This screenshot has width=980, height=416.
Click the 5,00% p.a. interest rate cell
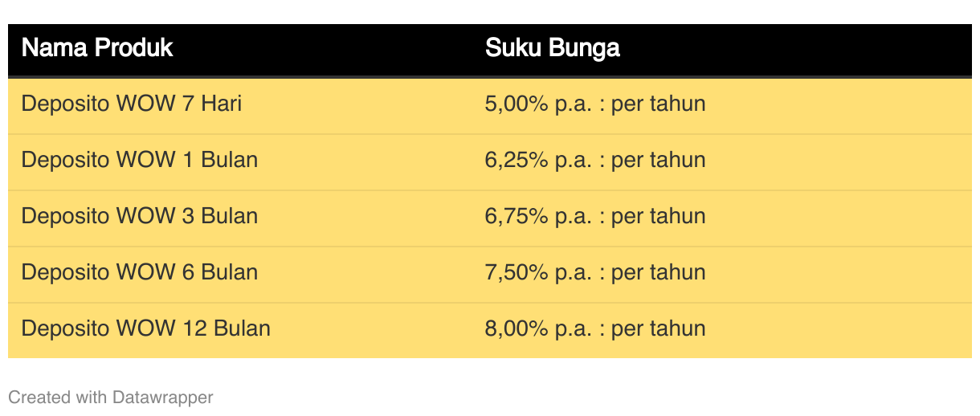click(x=595, y=104)
